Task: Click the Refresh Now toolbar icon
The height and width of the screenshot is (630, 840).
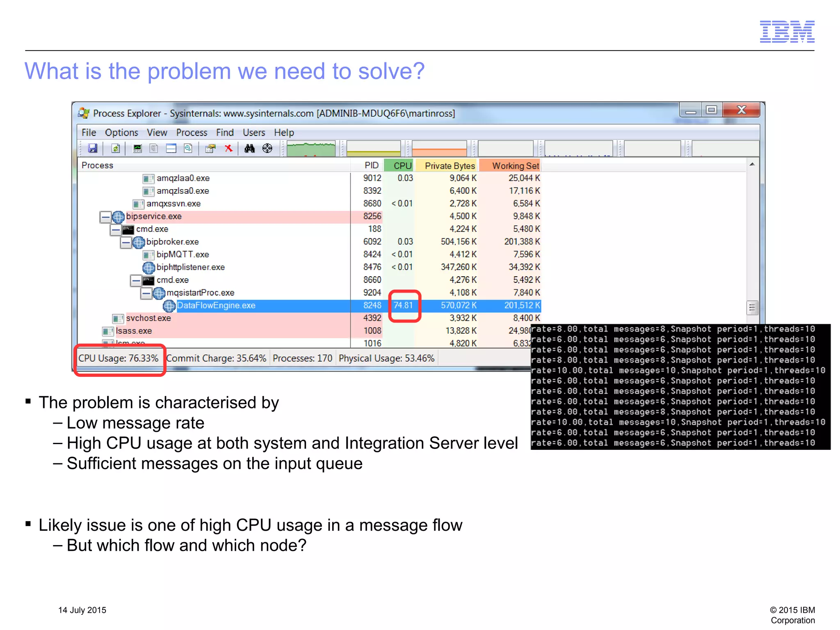Action: coord(116,149)
